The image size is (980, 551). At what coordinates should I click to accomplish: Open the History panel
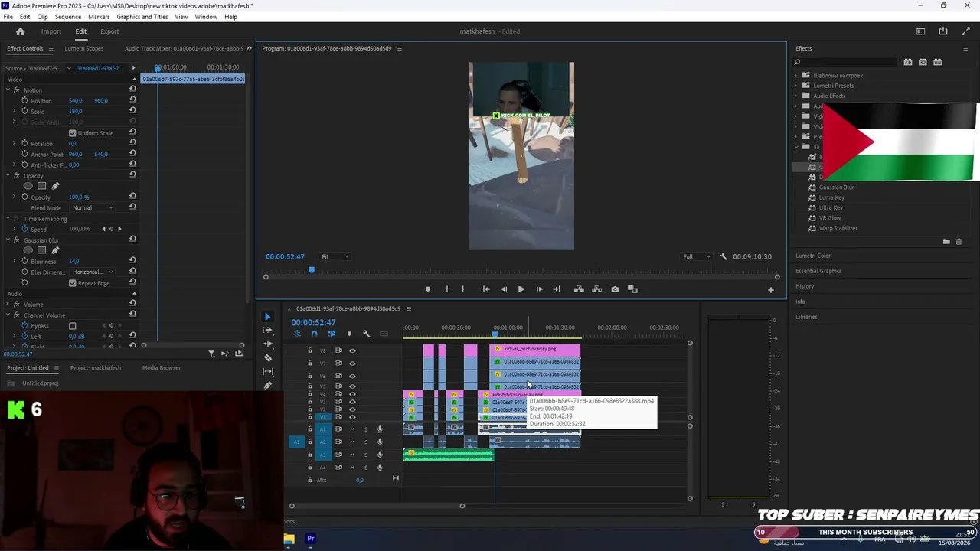[805, 286]
